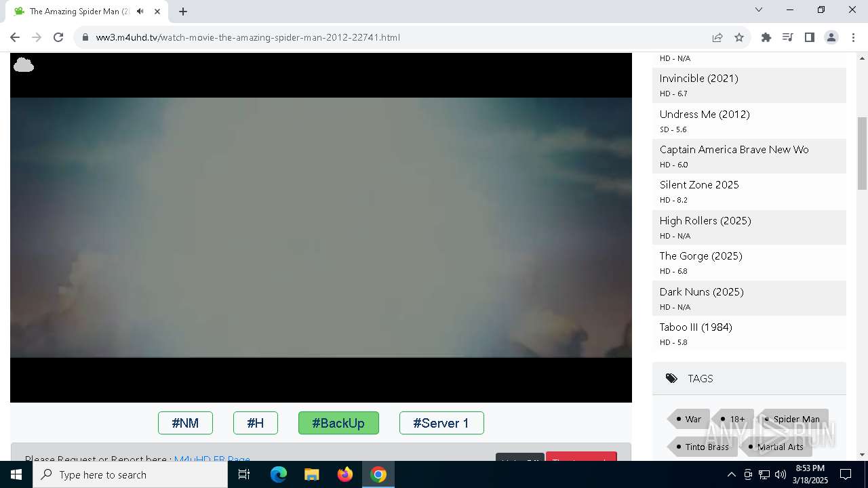Screen dimensions: 868x488
Task: Mute the tab via the speaker icon
Action: (140, 12)
